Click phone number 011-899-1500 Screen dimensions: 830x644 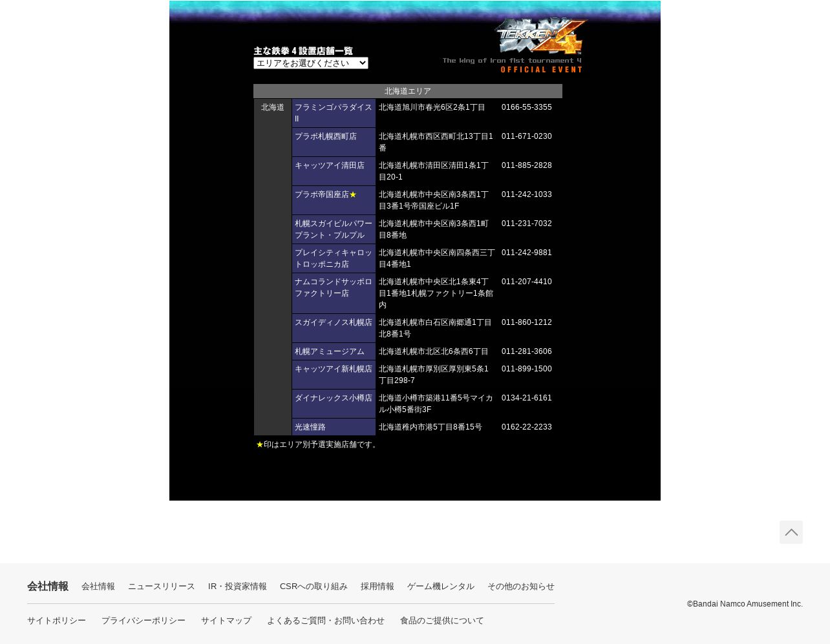click(527, 369)
